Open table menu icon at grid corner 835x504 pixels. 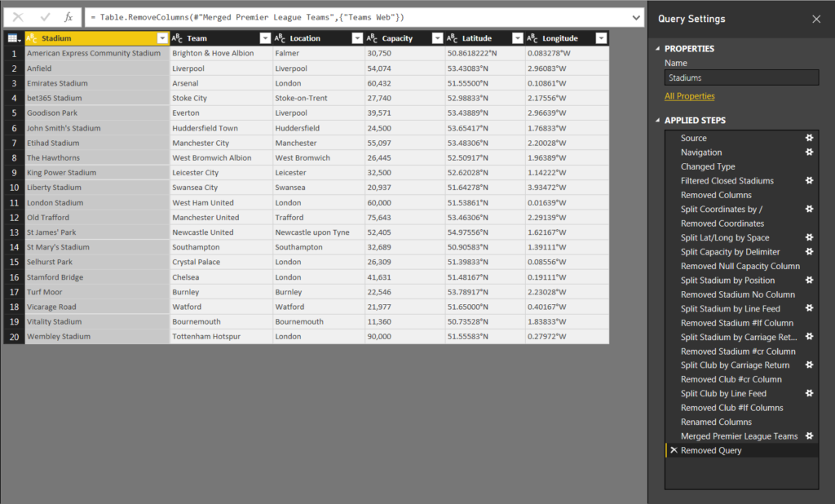pyautogui.click(x=14, y=38)
